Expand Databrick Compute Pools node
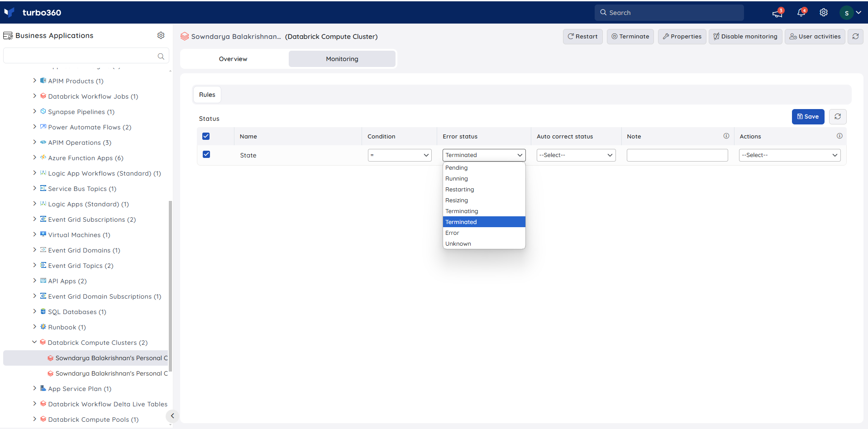This screenshot has height=429, width=868. click(x=35, y=419)
